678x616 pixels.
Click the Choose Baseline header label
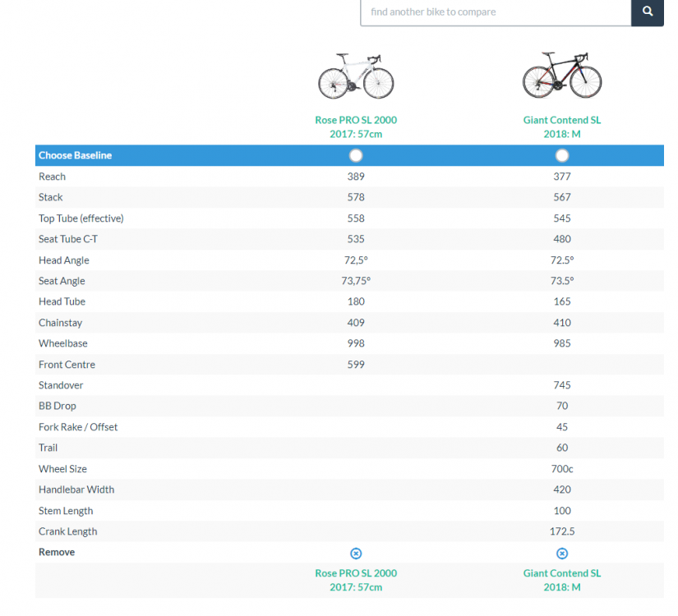(x=76, y=155)
